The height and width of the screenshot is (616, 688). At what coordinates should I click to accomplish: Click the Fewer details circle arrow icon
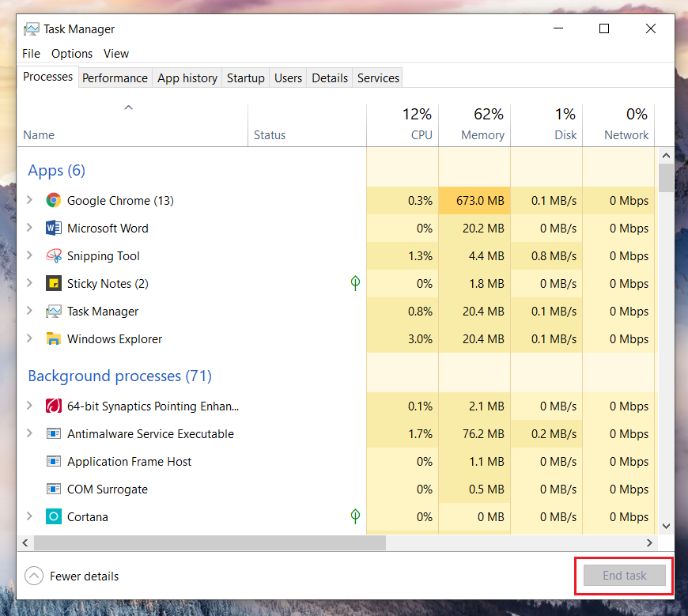34,576
